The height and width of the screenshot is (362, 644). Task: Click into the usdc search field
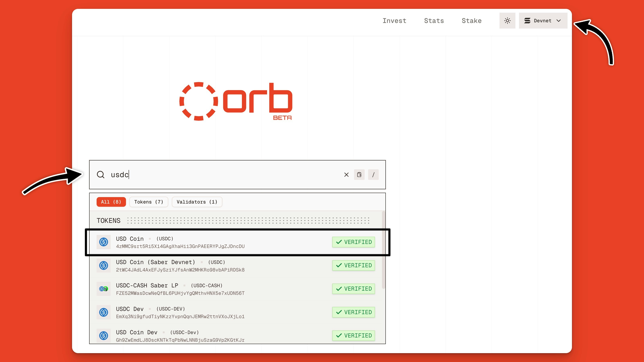pyautogui.click(x=225, y=175)
